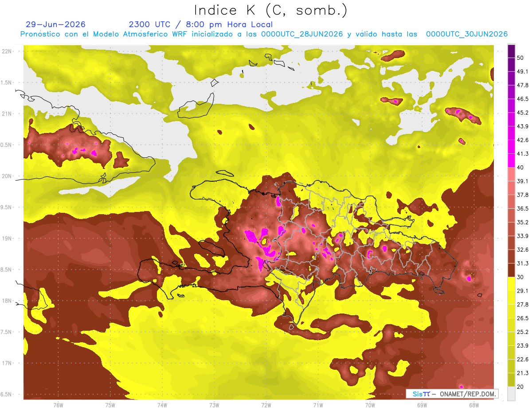Click the color bar value "37.8"
This screenshot has width=532, height=411.
coord(523,195)
